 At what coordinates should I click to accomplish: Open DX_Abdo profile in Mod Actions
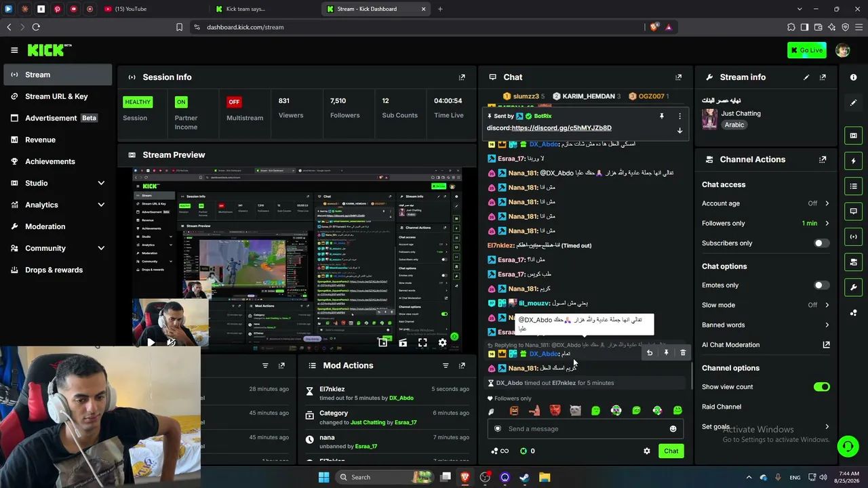(x=401, y=399)
